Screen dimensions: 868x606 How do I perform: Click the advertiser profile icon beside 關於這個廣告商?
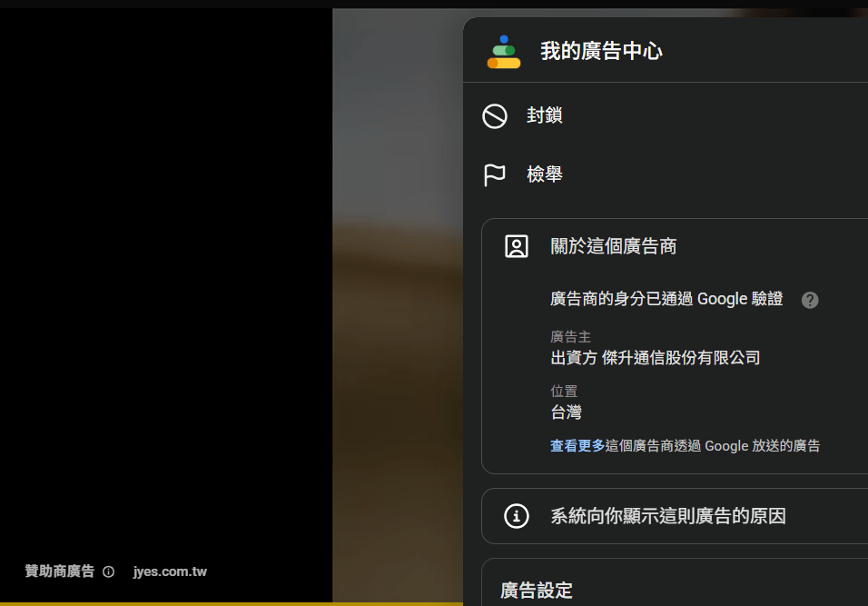(x=517, y=246)
